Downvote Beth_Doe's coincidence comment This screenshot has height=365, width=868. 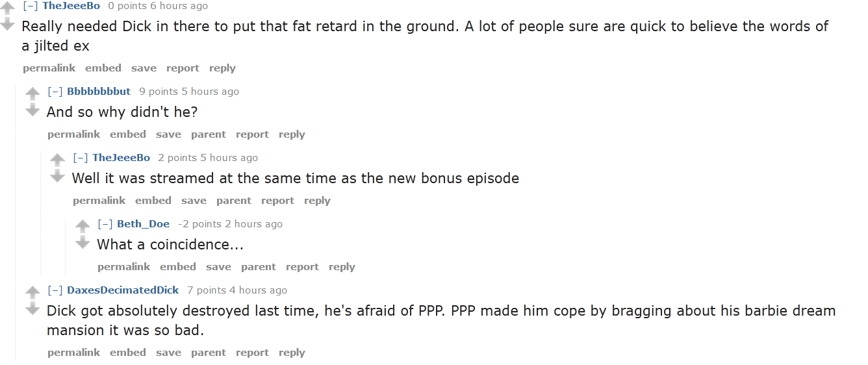tap(83, 242)
